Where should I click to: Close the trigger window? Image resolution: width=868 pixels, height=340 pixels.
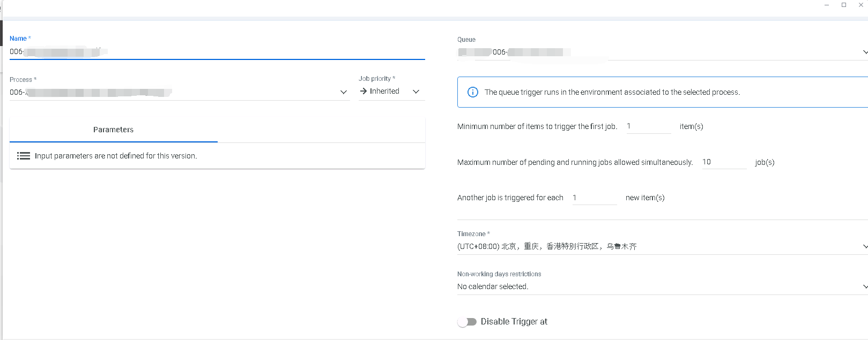[861, 5]
